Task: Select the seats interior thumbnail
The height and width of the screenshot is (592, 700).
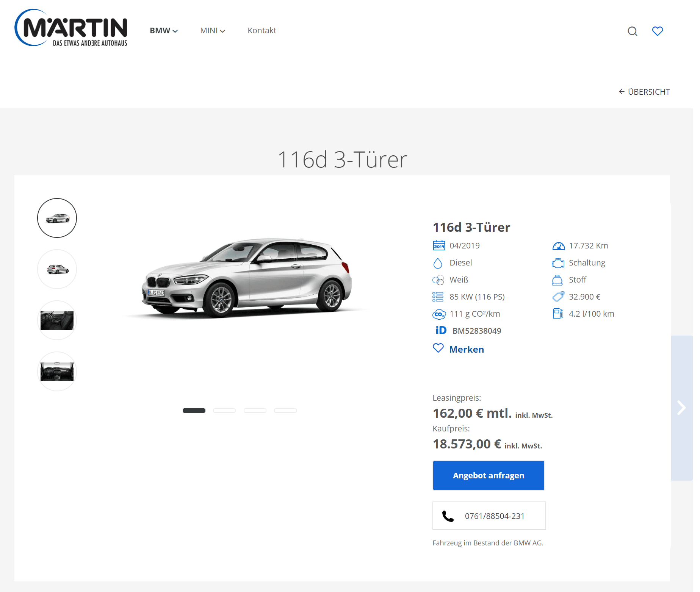Action: (57, 320)
